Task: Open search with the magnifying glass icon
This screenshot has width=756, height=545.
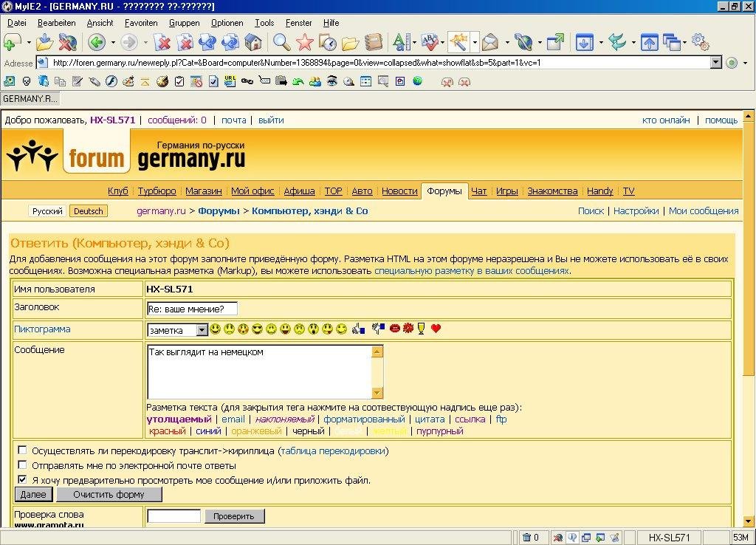Action: click(x=281, y=42)
